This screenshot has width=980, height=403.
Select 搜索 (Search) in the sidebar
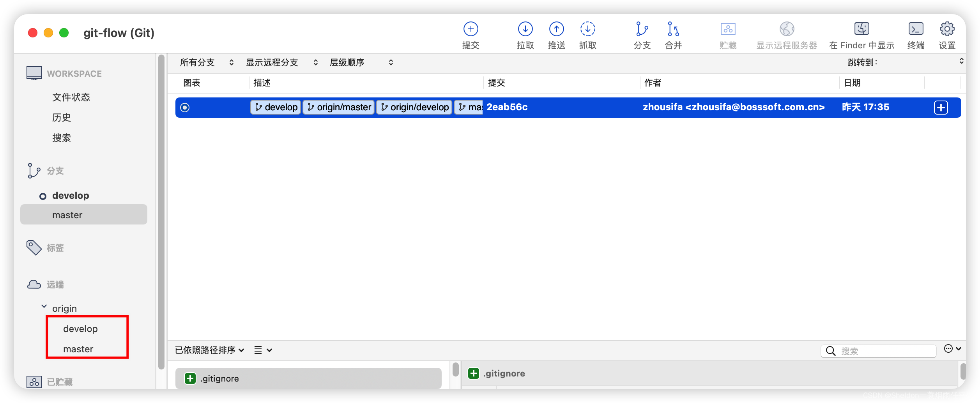pyautogui.click(x=62, y=138)
